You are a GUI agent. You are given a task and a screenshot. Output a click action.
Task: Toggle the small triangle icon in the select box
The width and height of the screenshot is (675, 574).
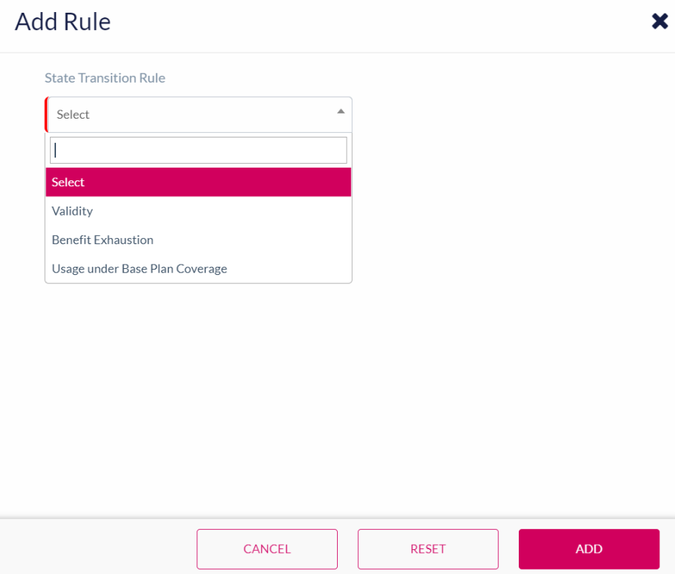click(x=340, y=112)
